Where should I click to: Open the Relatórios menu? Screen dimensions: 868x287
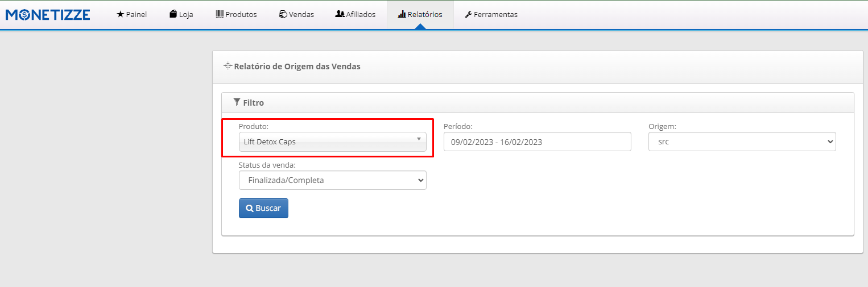(x=420, y=14)
